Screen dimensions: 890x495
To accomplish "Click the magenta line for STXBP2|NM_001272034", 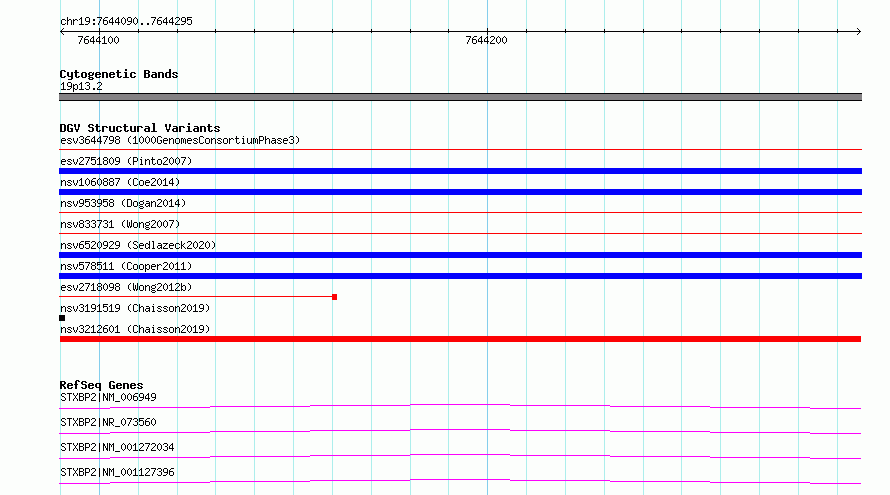I will (460, 456).
